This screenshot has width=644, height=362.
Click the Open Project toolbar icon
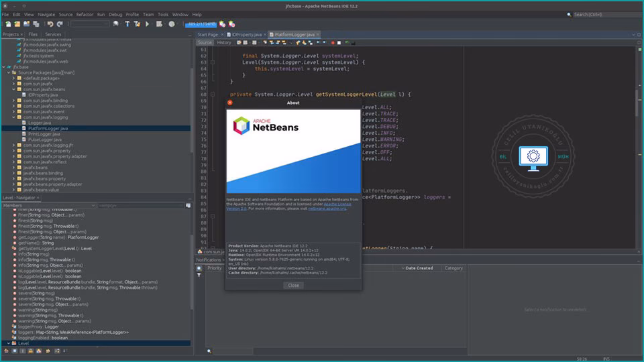[27, 24]
